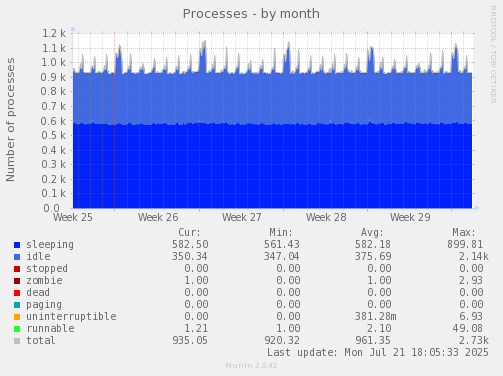Click zombie maximum value 2.93
The height and width of the screenshot is (376, 503).
(471, 280)
